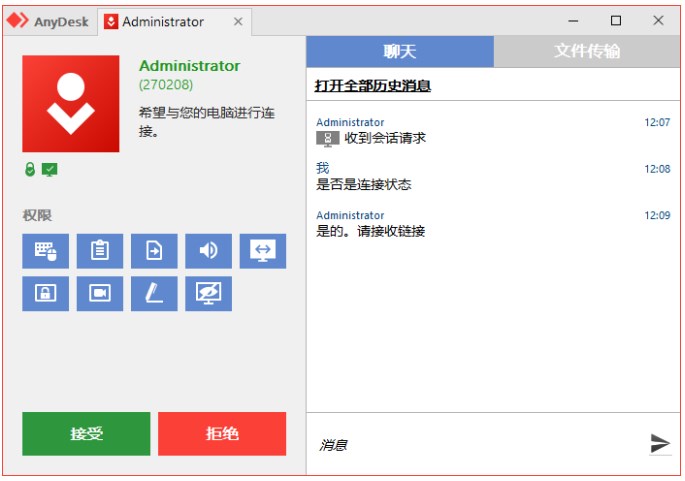Select chat message 是否是连接状态

pyautogui.click(x=363, y=184)
